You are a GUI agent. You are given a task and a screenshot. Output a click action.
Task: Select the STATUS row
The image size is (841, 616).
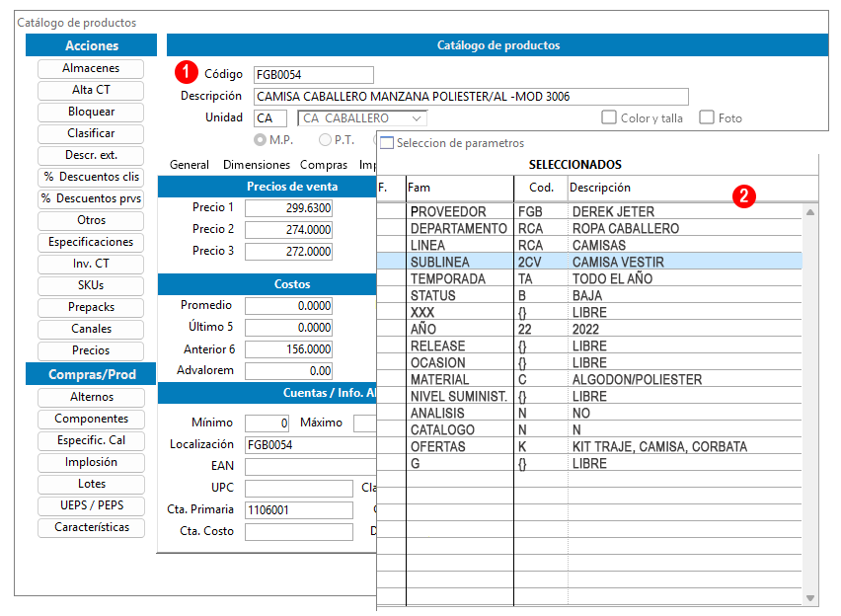(x=589, y=295)
